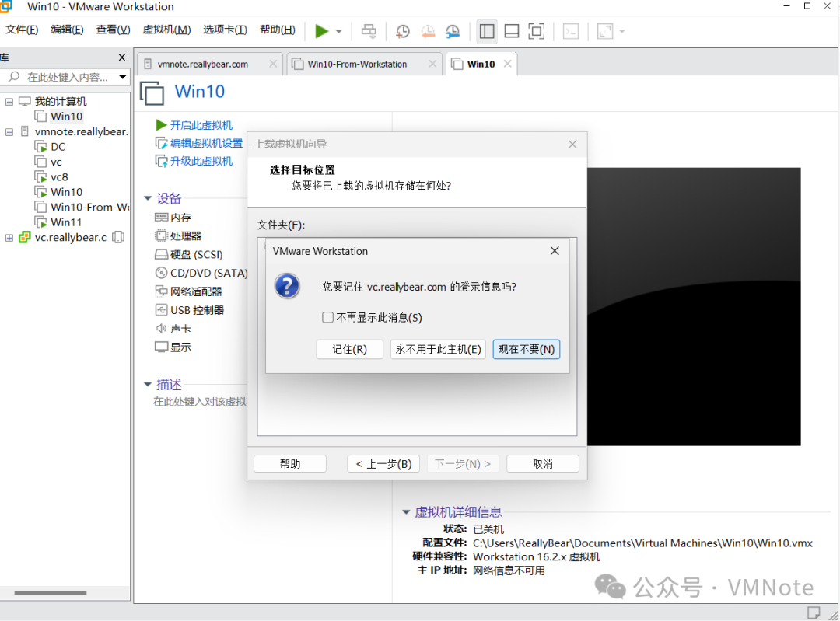
Task: Select the DC virtual machine in library
Action: pos(58,147)
